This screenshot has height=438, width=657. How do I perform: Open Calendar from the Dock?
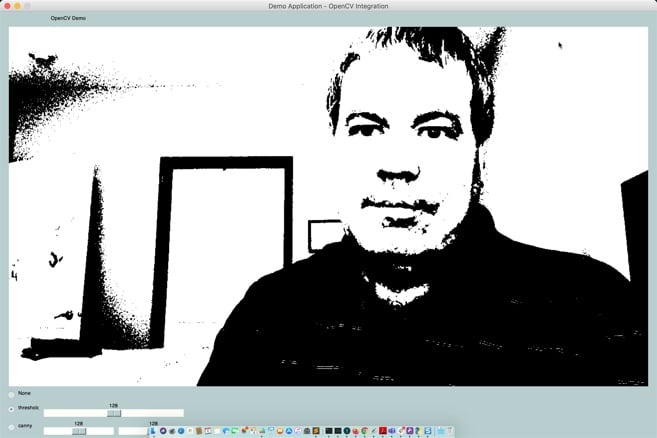click(x=208, y=431)
